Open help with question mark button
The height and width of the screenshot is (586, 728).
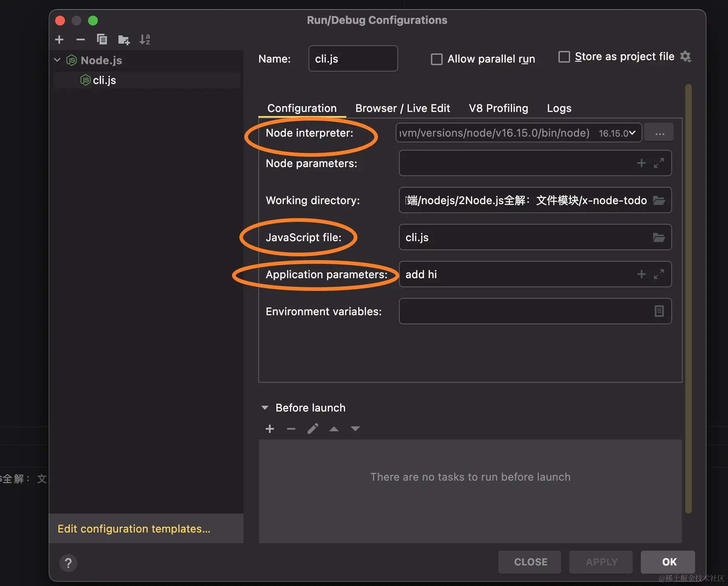tap(68, 563)
